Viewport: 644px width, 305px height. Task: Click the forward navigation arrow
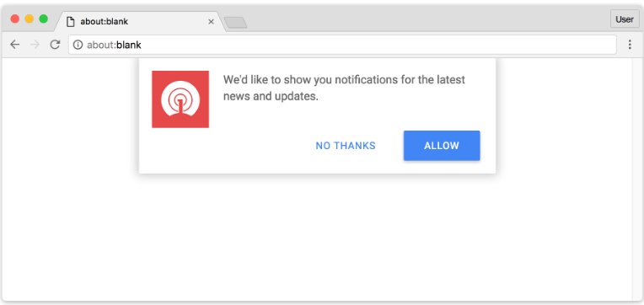click(35, 45)
